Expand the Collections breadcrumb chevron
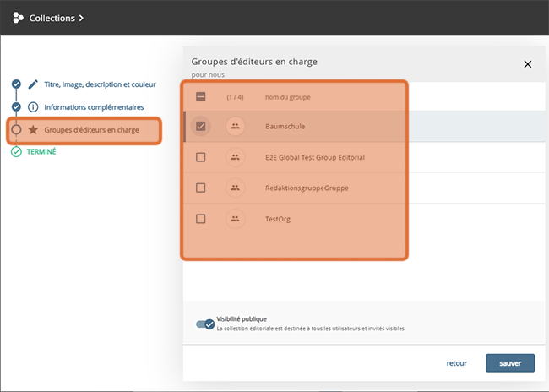Screen dimensions: 549x392 point(81,18)
